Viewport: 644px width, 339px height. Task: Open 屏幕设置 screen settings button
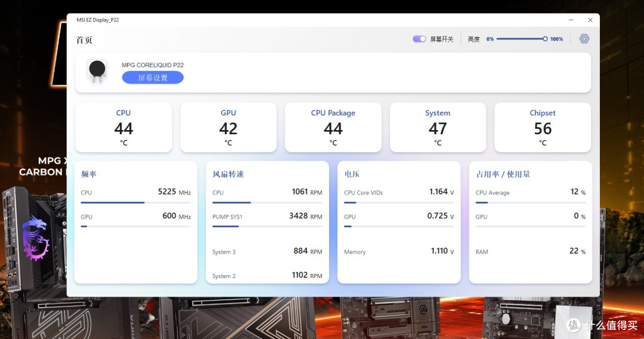[x=153, y=78]
